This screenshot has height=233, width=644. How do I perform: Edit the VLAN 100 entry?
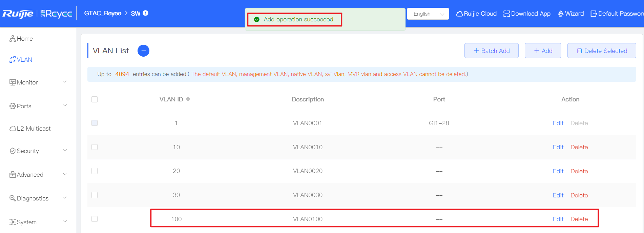558,219
